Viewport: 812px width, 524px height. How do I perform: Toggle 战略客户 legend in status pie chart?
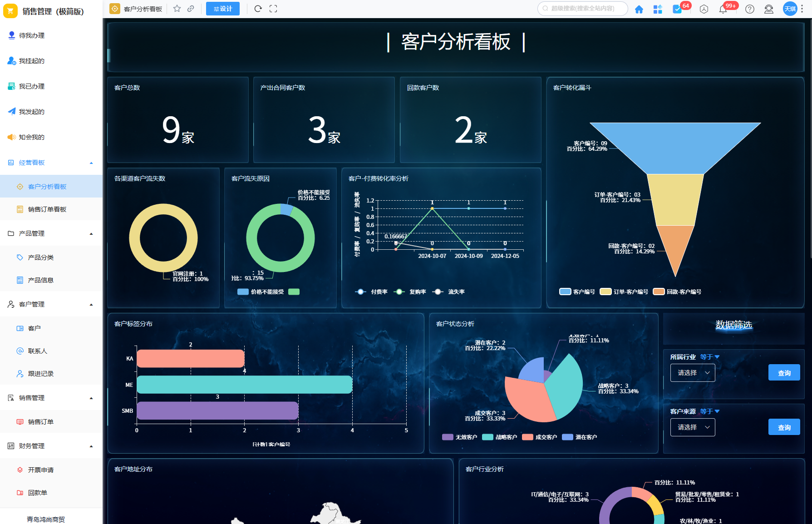500,437
